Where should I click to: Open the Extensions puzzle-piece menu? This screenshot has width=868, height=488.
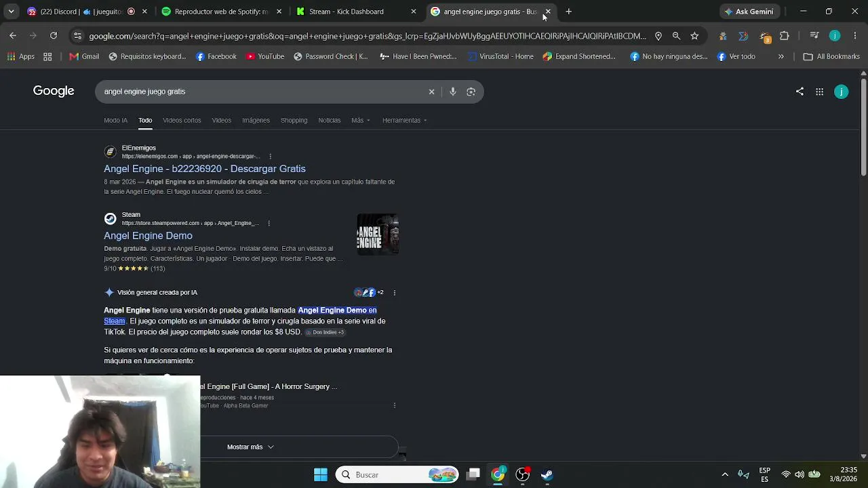pos(785,36)
